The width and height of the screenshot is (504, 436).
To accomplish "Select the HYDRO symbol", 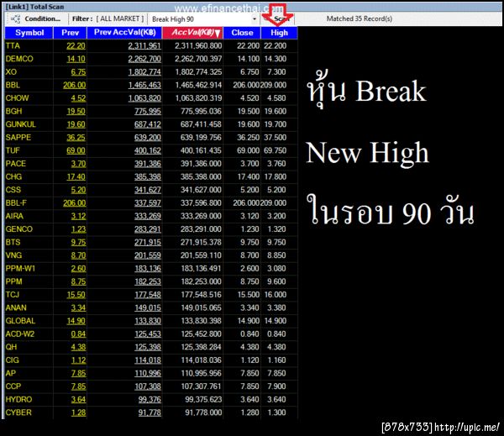I will 18,399.
